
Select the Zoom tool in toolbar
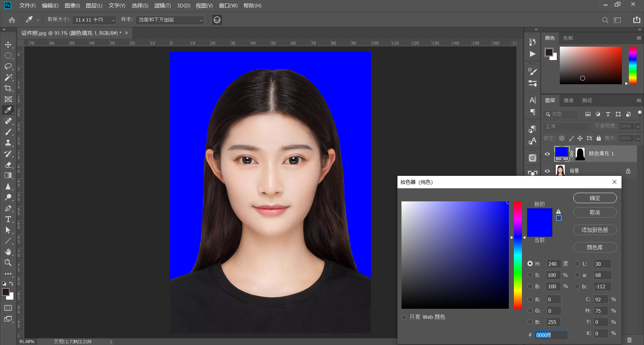(x=8, y=263)
